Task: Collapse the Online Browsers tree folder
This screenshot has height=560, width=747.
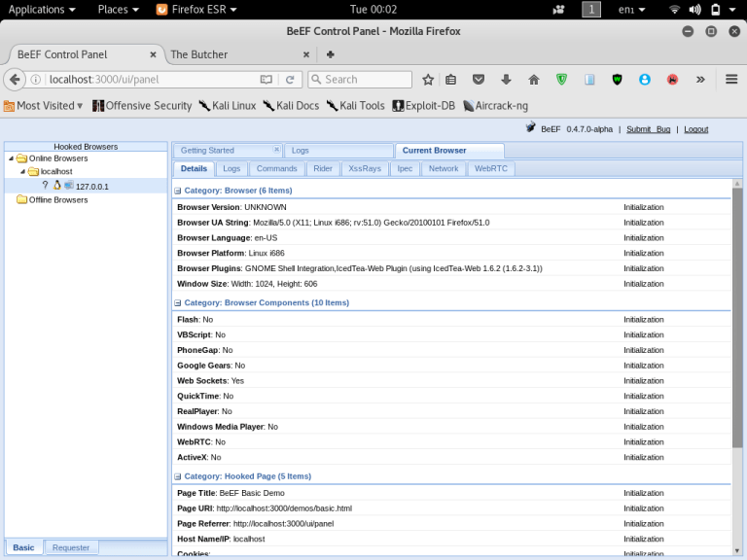Action: 11,158
